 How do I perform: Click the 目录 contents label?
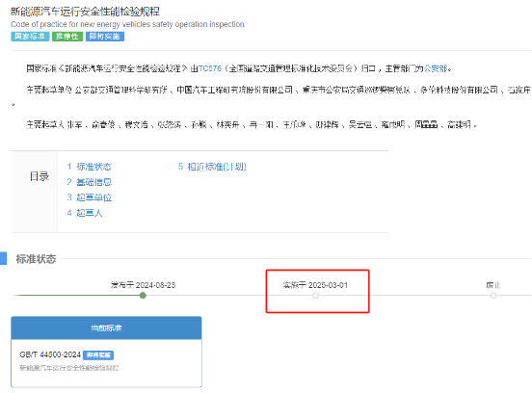[x=40, y=176]
